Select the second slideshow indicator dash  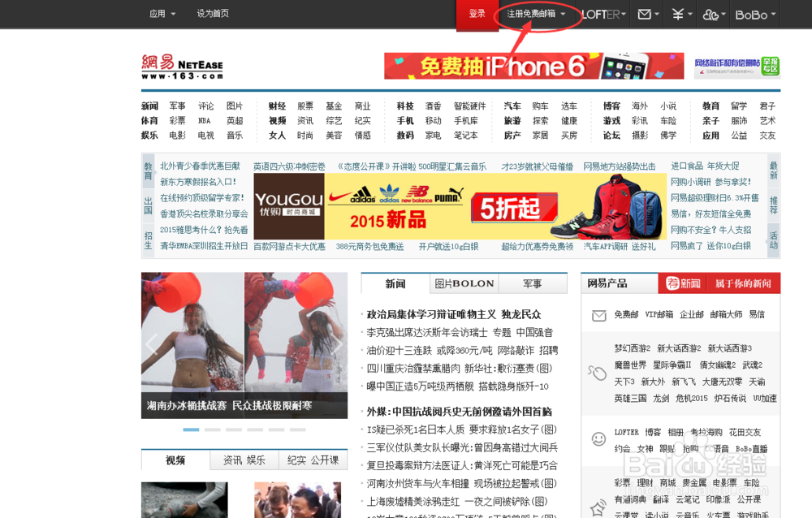click(x=212, y=430)
